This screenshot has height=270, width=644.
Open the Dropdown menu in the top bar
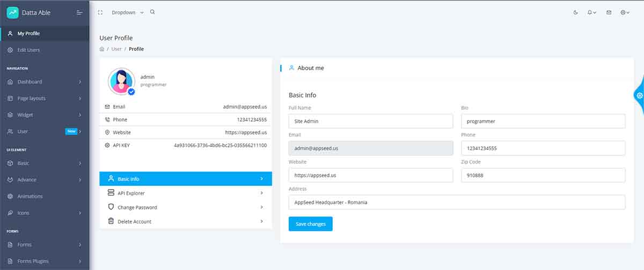pos(127,12)
